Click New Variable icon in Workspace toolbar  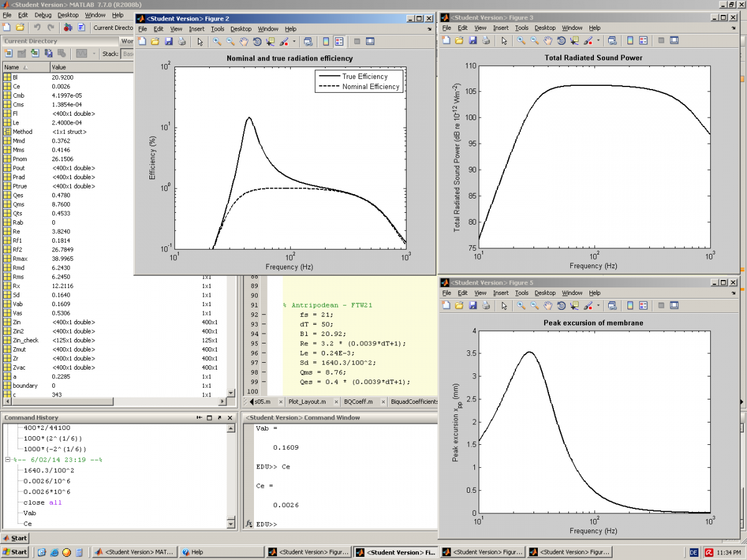tap(8, 54)
